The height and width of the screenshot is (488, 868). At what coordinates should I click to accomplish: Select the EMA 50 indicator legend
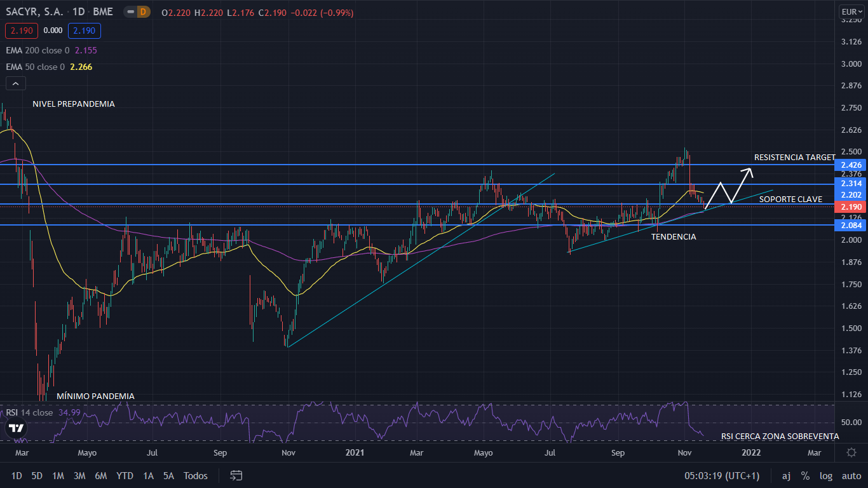coord(35,67)
